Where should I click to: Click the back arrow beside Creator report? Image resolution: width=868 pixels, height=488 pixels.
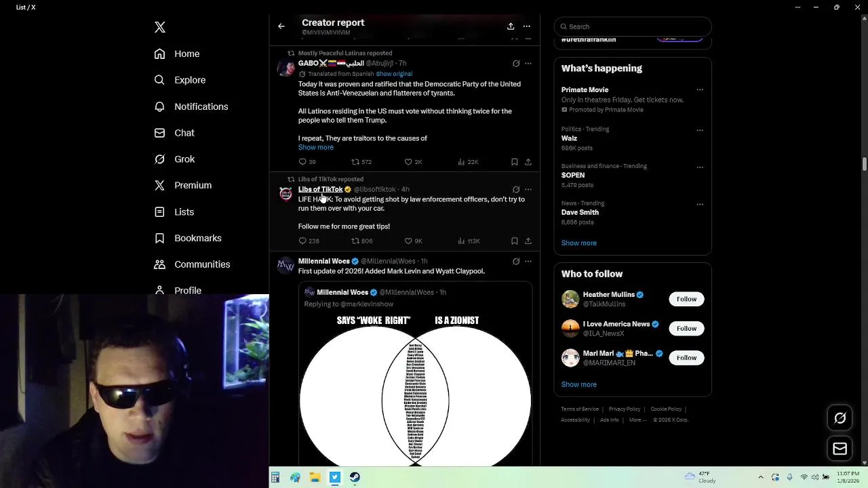coord(281,26)
